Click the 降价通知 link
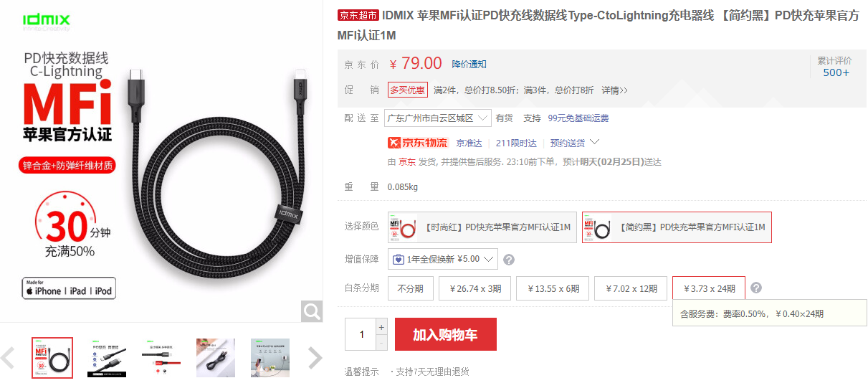 click(x=469, y=65)
